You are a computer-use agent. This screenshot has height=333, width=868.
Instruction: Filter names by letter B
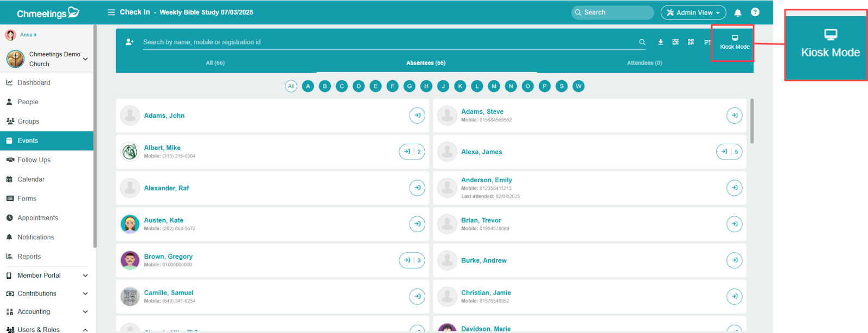pos(325,86)
